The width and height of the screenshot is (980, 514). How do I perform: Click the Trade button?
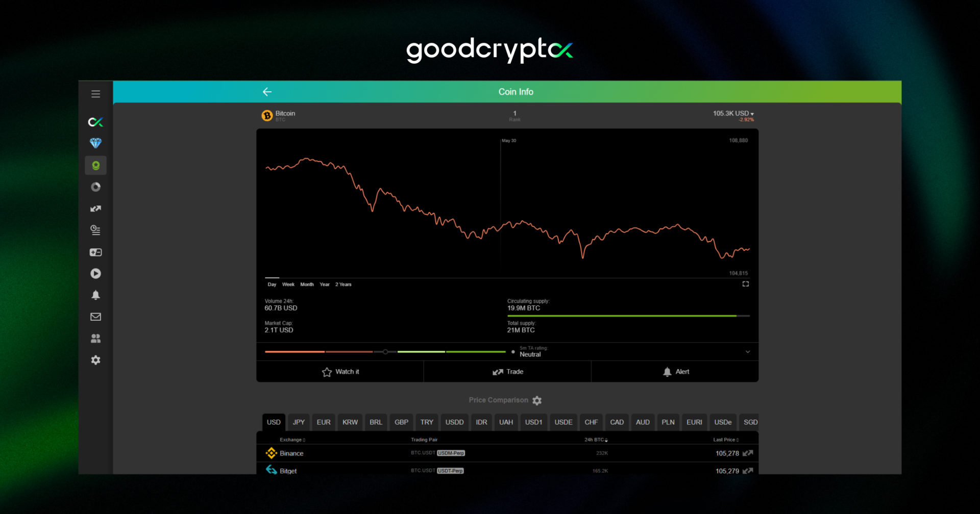507,372
